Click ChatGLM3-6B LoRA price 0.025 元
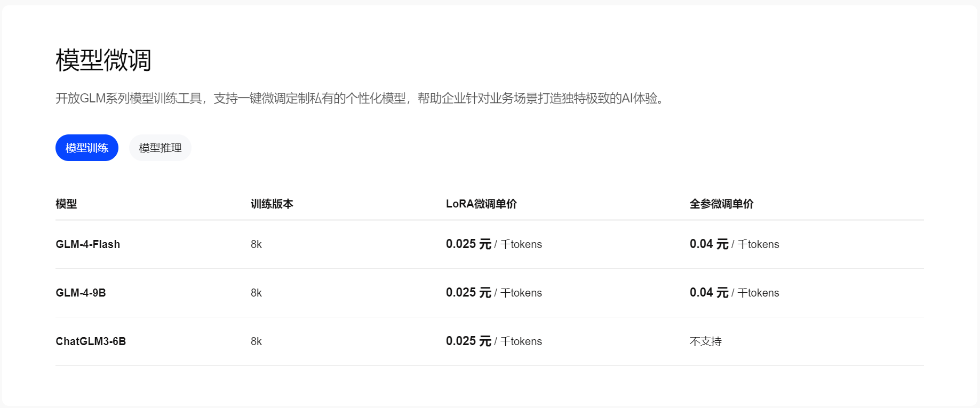The width and height of the screenshot is (980, 408). pyautogui.click(x=468, y=341)
